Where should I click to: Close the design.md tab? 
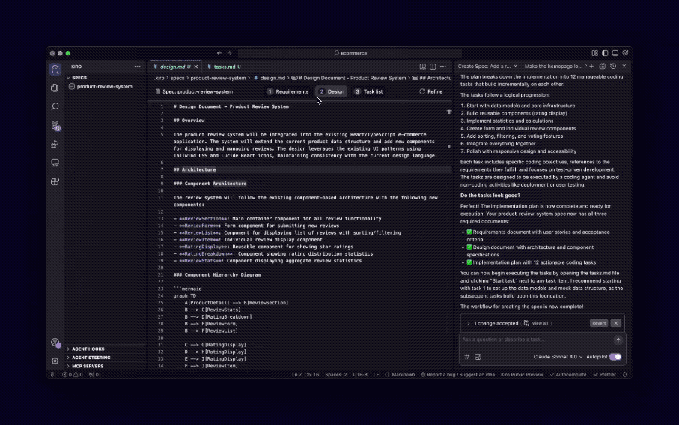click(x=196, y=67)
